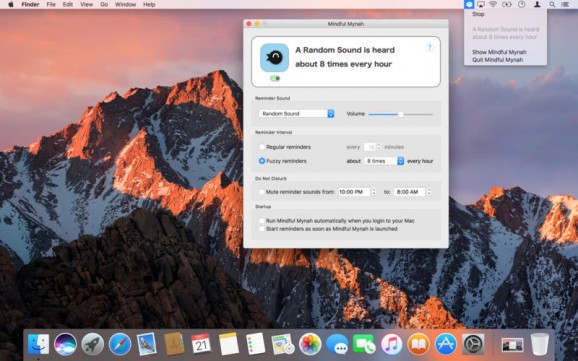Image resolution: width=578 pixels, height=361 pixels.
Task: Open the Random Sound dropdown
Action: click(296, 114)
